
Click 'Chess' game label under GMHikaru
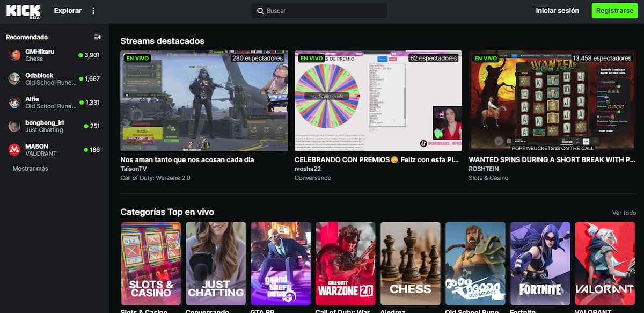pyautogui.click(x=34, y=59)
